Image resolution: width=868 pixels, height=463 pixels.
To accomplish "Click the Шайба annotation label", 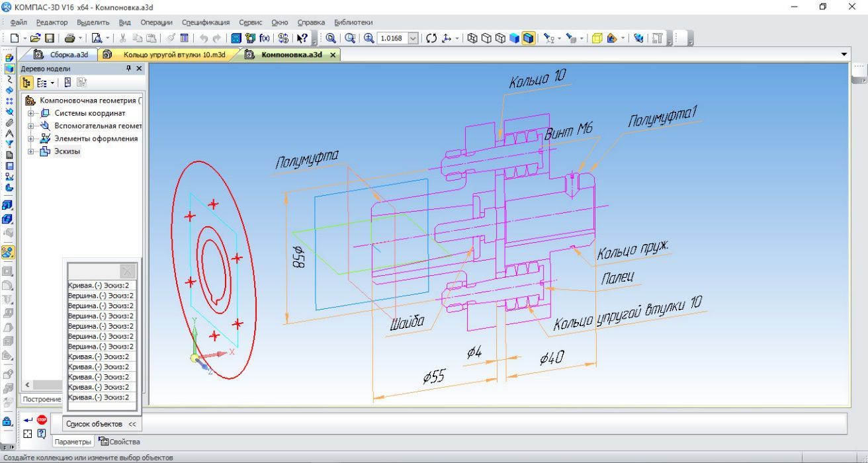I will pos(408,323).
